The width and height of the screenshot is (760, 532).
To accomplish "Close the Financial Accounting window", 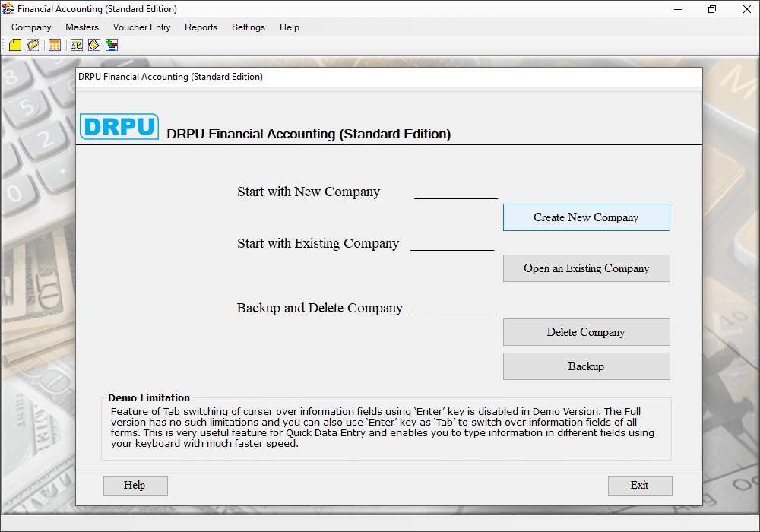I will pos(747,8).
